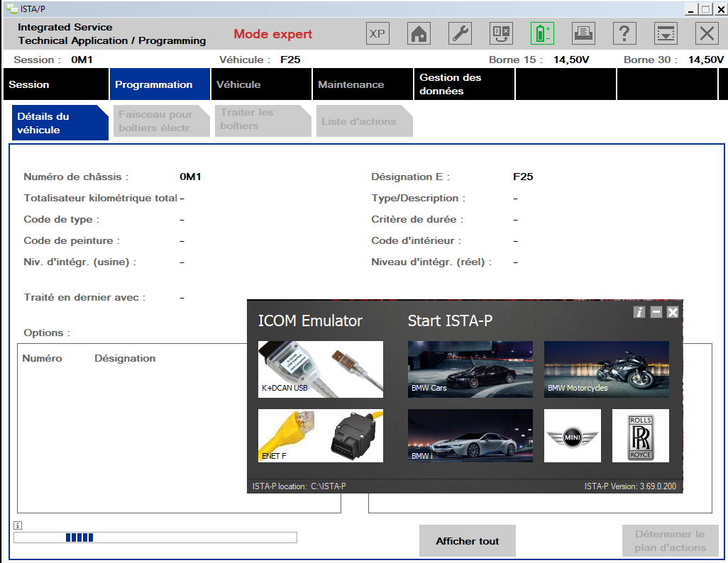Close the session with X toolbar icon
Image resolution: width=728 pixels, height=563 pixels.
706,34
